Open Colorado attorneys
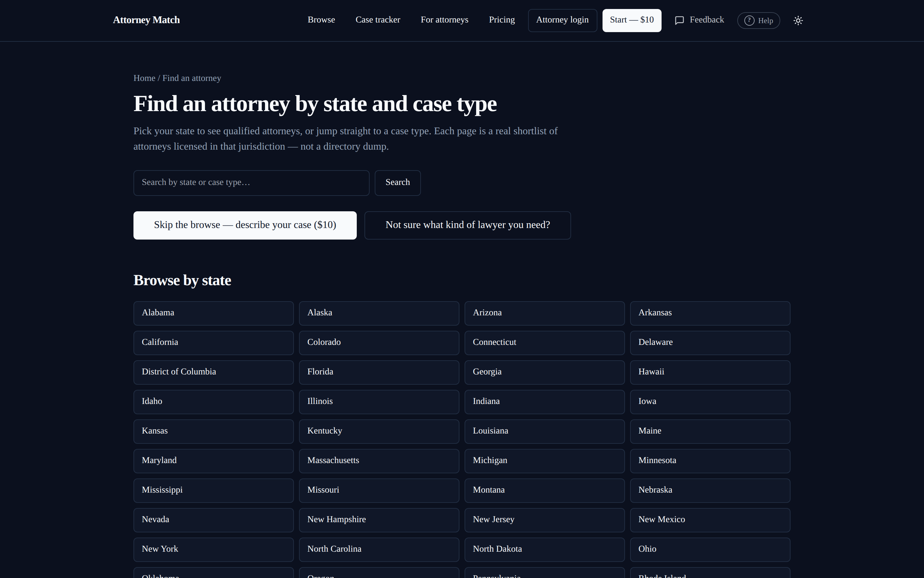 pos(379,343)
